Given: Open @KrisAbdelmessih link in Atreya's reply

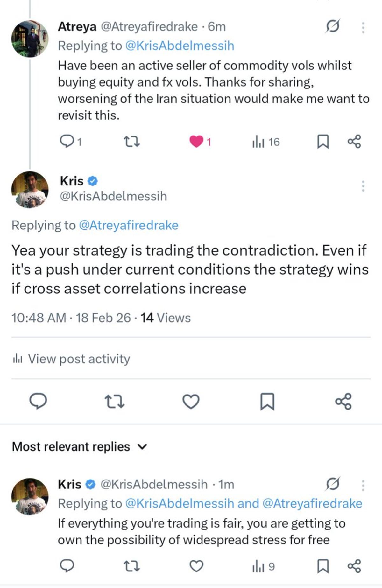Looking at the screenshot, I should (180, 46).
